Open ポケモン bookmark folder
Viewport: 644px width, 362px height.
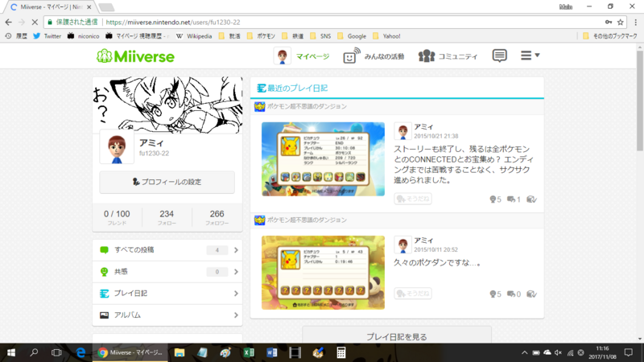(x=261, y=36)
